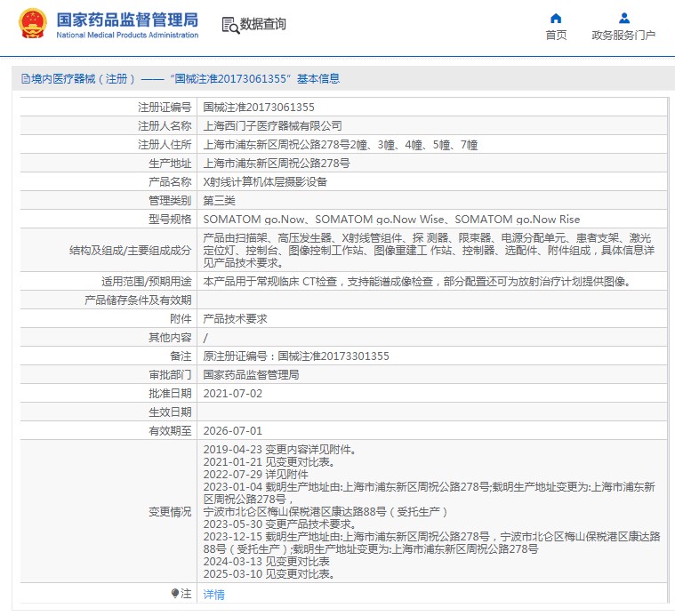Click change entry 2021-01-21 见变更对比表
Screen dimensions: 675x616
(269, 462)
